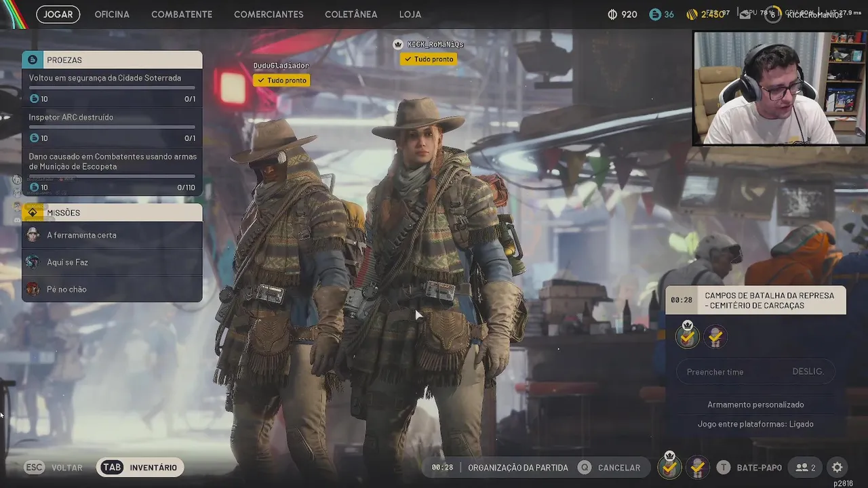Open the PROEZAS panel header
The height and width of the screenshot is (488, 868).
point(112,60)
